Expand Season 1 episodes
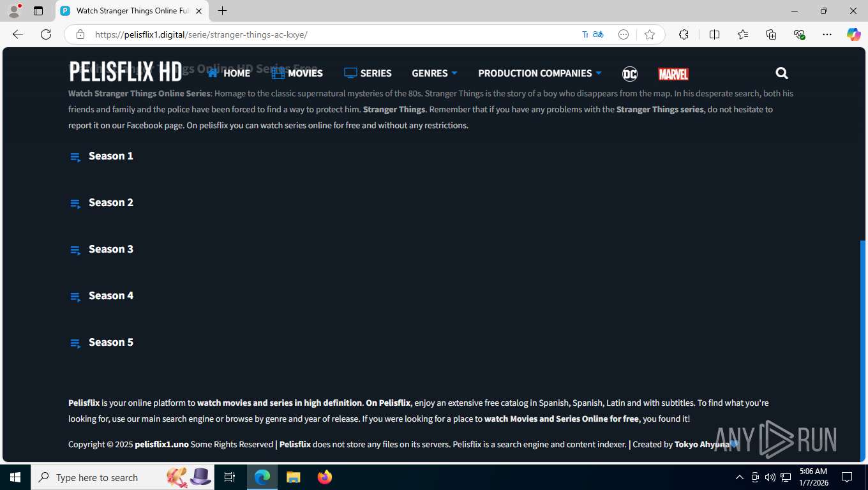Screen dimensions: 868x490 111,156
